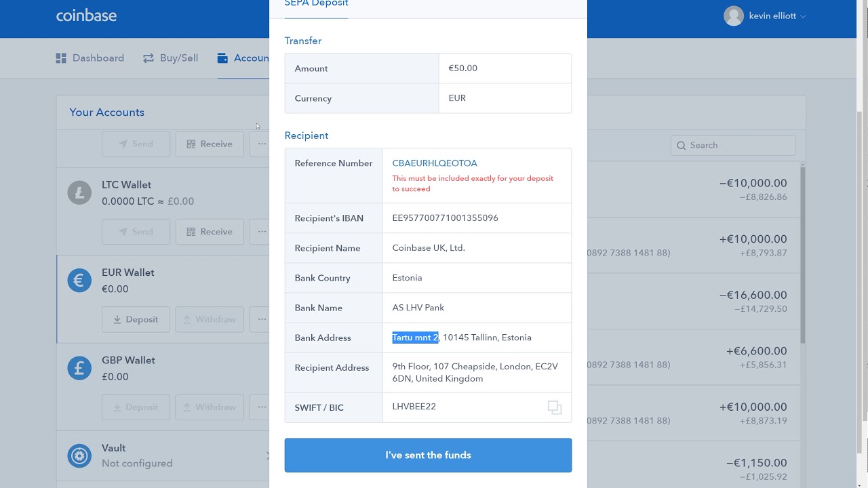Click Deposit button under EUR Wallet
Screen dimensions: 868x488
point(136,319)
